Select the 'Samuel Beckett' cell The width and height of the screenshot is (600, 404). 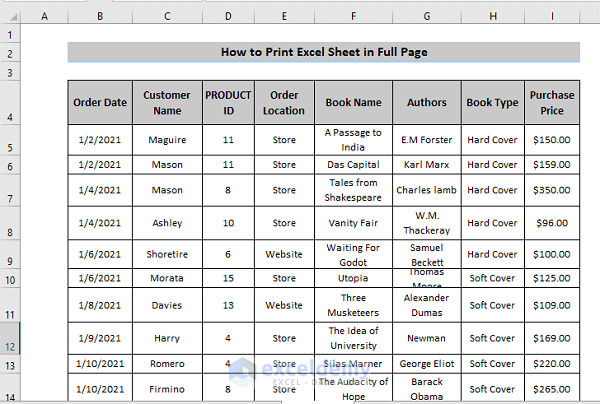[427, 254]
